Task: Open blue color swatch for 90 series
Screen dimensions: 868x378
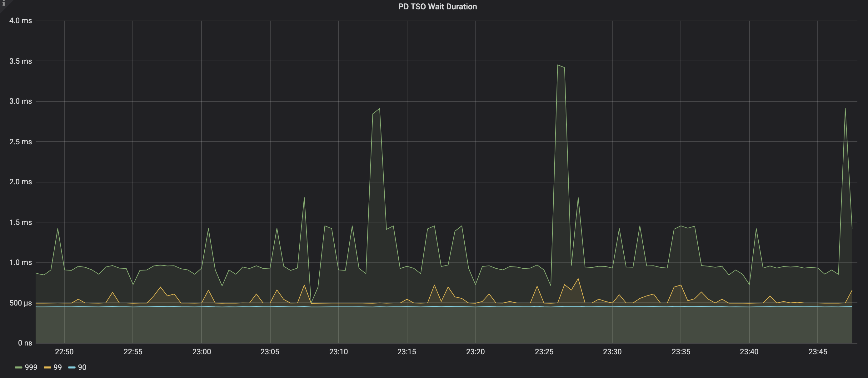Action: [72, 368]
